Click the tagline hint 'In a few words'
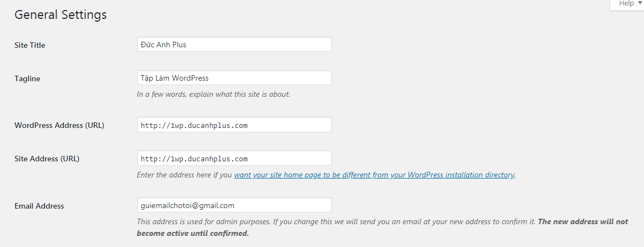 click(213, 94)
